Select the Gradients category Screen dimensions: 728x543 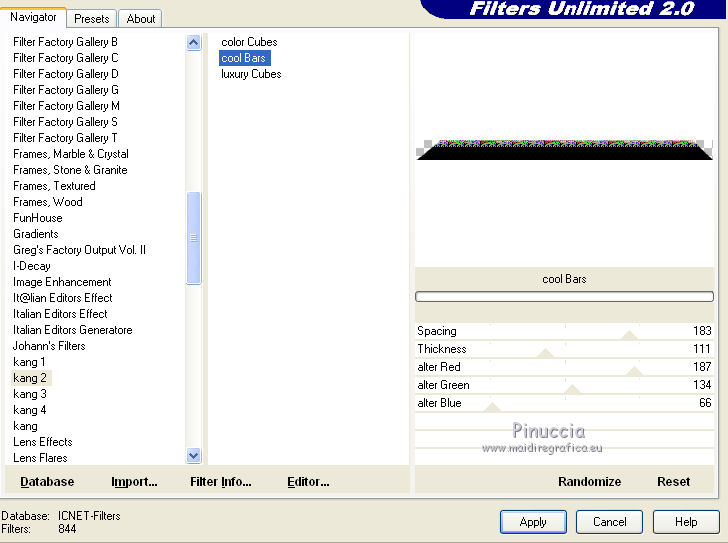36,234
